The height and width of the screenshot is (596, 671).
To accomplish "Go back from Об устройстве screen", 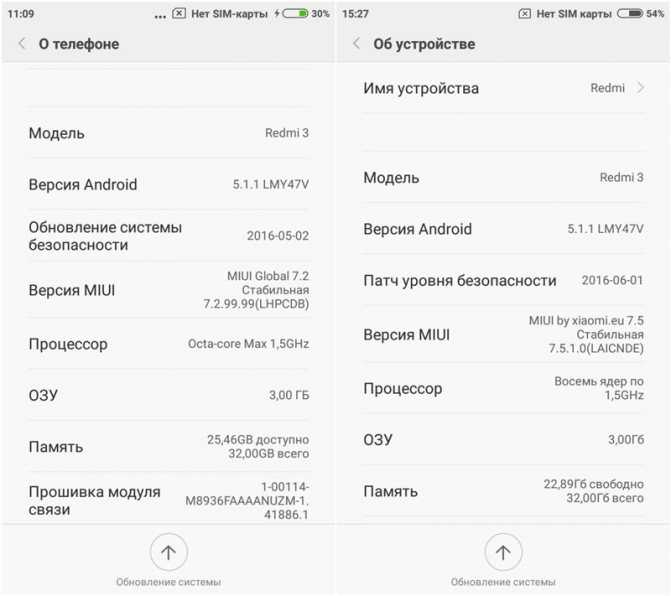I will click(x=356, y=44).
